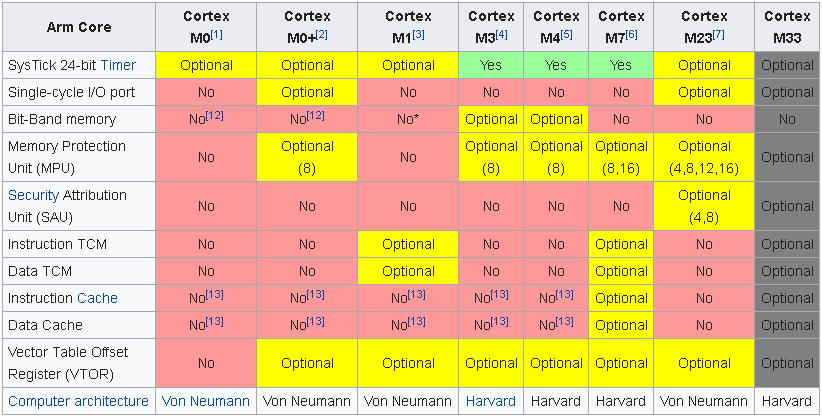Click the Cortex M33 column header
The height and width of the screenshot is (416, 822).
tap(787, 27)
